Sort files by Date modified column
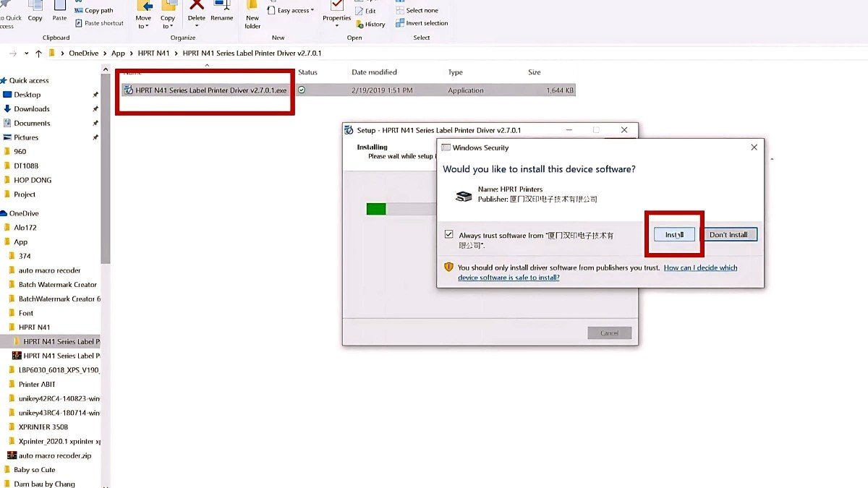The image size is (868, 488). click(374, 72)
